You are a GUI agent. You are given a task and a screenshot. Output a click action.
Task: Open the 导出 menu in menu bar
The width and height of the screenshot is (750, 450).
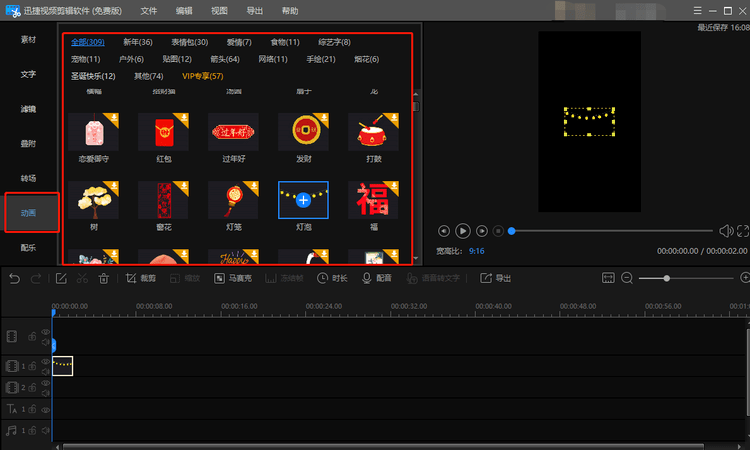coord(254,11)
